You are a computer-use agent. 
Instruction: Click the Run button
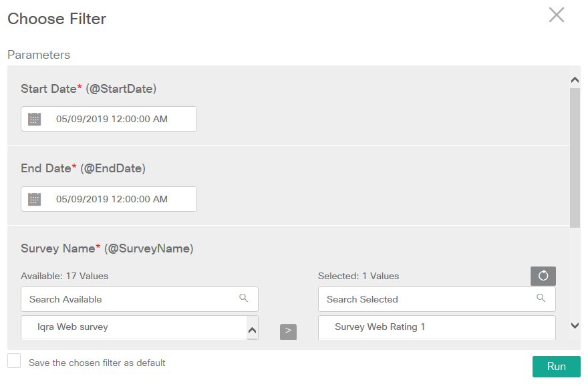tap(556, 366)
